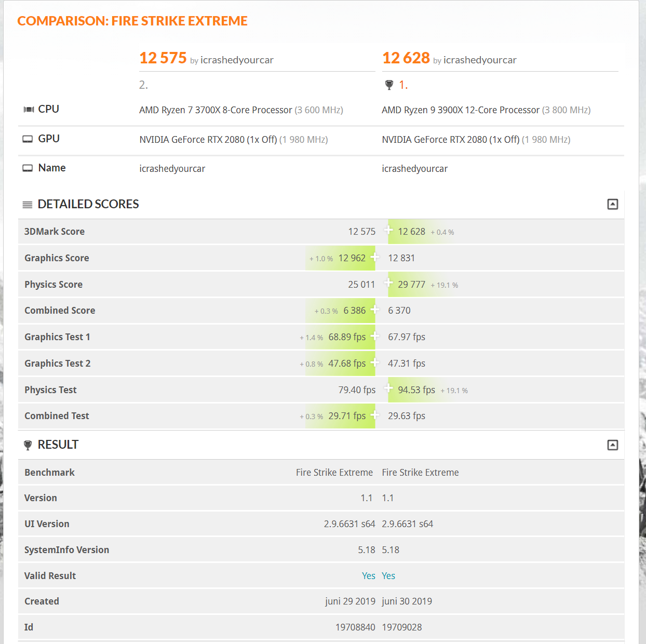Click the Detailed Scores list icon
Viewport: 646px width, 644px height.
(x=28, y=205)
